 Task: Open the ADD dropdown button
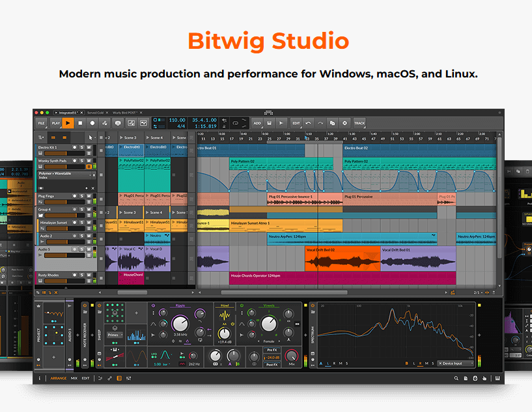tap(257, 123)
